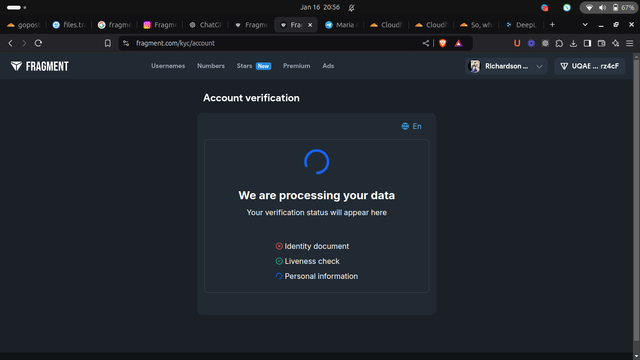Click the browser forward arrow
The height and width of the screenshot is (360, 640).
[x=24, y=43]
